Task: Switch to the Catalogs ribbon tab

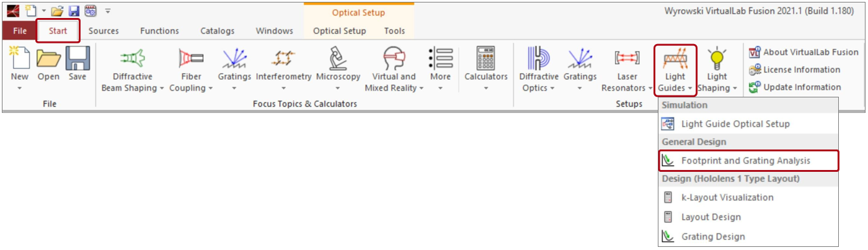Action: 217,31
